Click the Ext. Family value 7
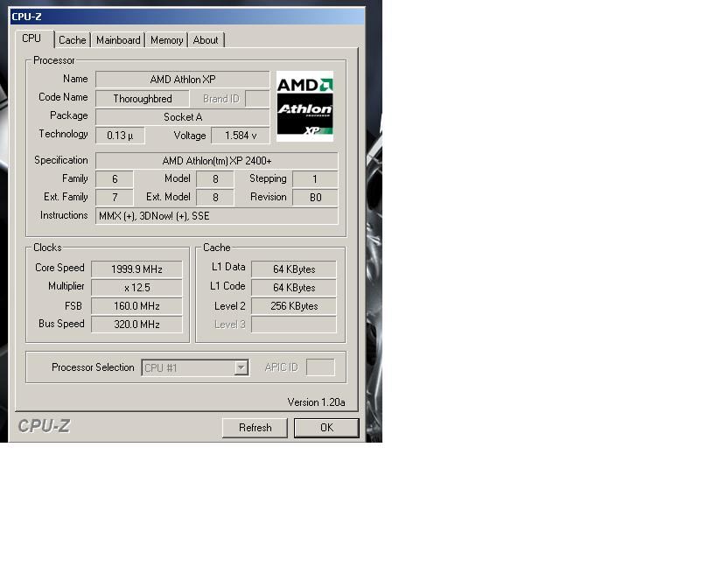 115,198
